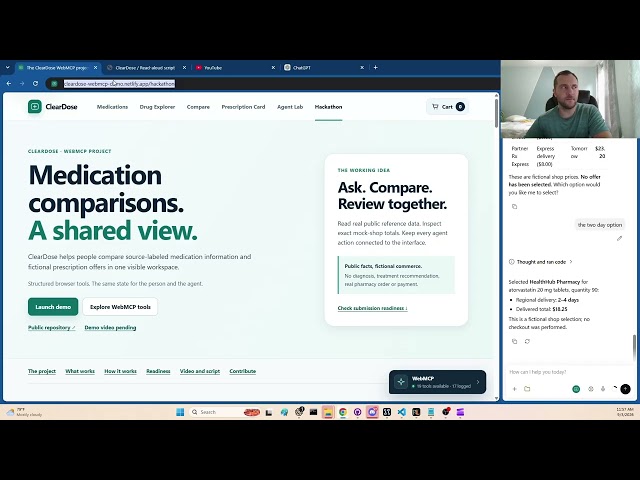Click the browser back arrow
The image size is (640, 480).
(x=9, y=83)
